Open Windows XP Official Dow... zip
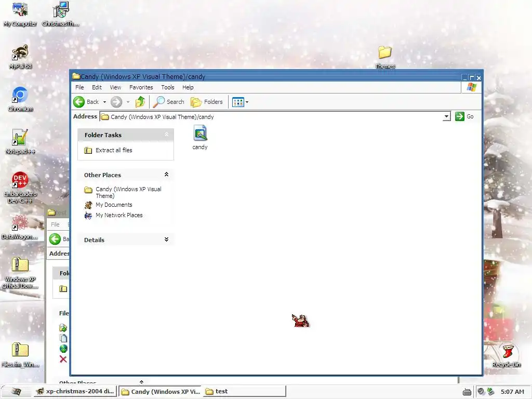Viewport: 532px width, 399px height. 20,273
